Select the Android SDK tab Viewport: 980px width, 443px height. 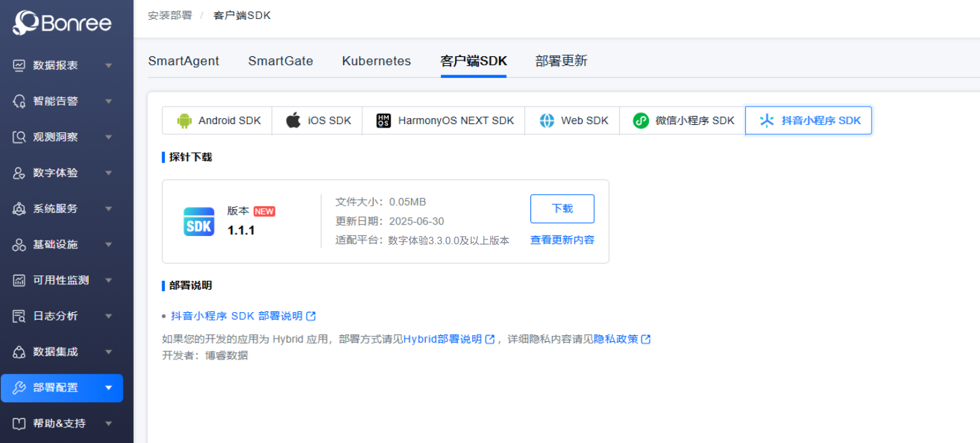[x=218, y=121]
